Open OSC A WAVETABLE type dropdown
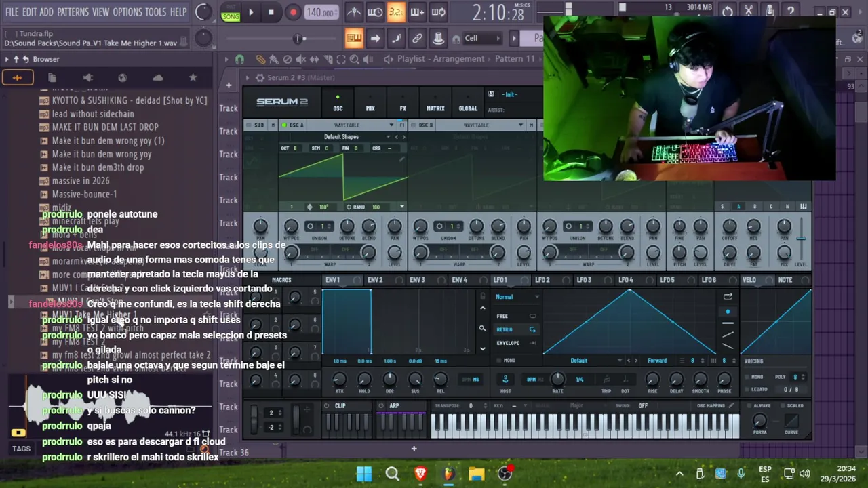Image resolution: width=868 pixels, height=488 pixels. click(351, 125)
